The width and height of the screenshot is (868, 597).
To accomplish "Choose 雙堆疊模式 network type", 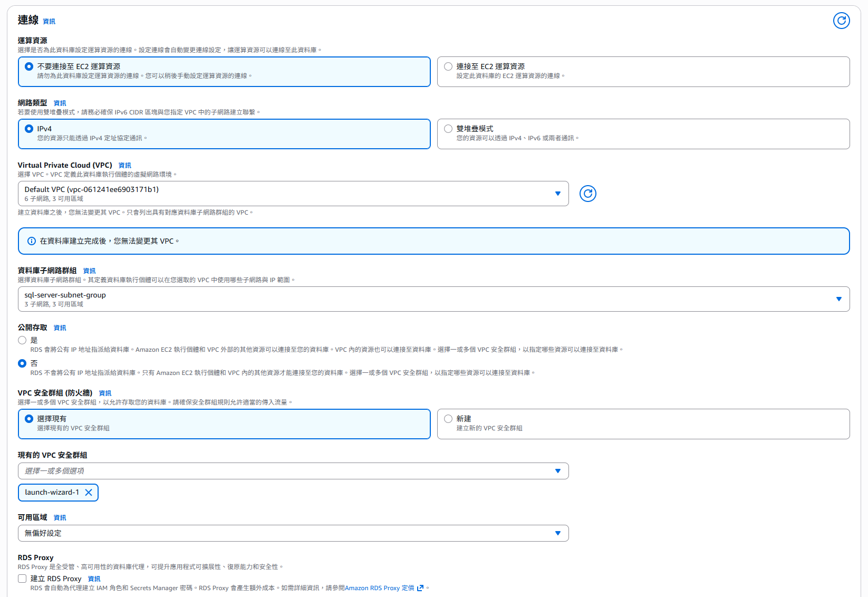I will [x=643, y=134].
